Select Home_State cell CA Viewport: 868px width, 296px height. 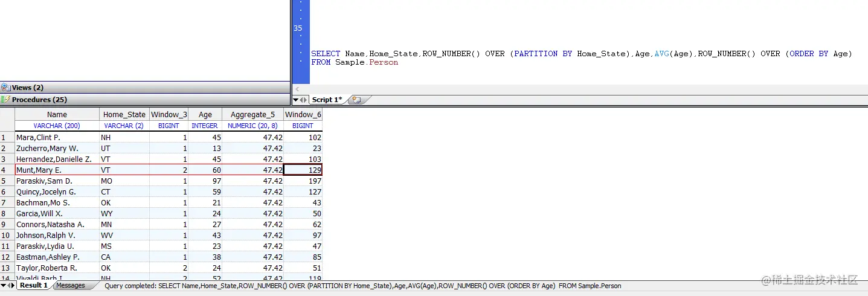pos(124,257)
